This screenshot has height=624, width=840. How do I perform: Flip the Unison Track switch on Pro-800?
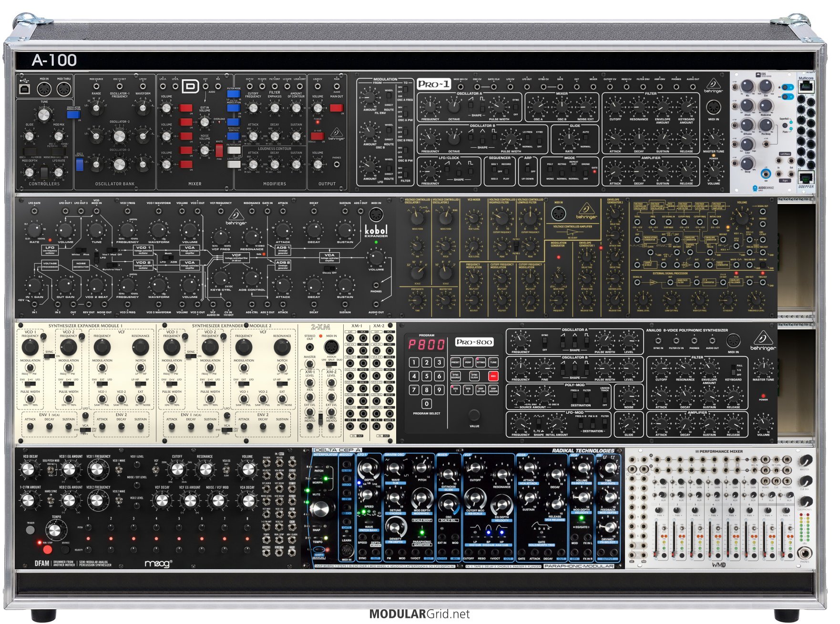604,397
